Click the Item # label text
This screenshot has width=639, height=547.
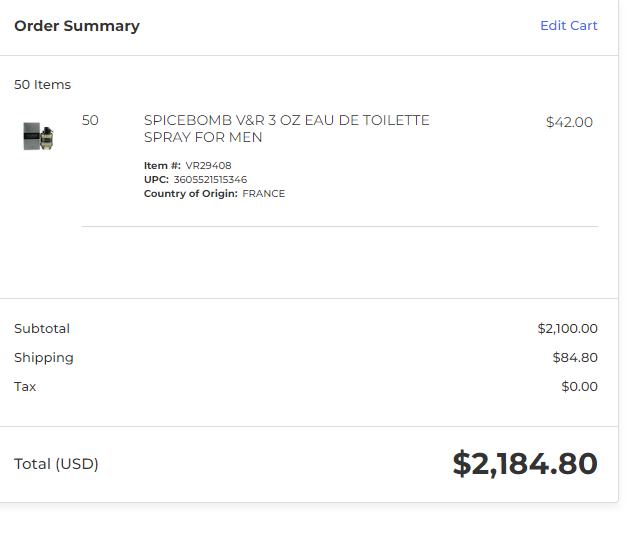[162, 165]
